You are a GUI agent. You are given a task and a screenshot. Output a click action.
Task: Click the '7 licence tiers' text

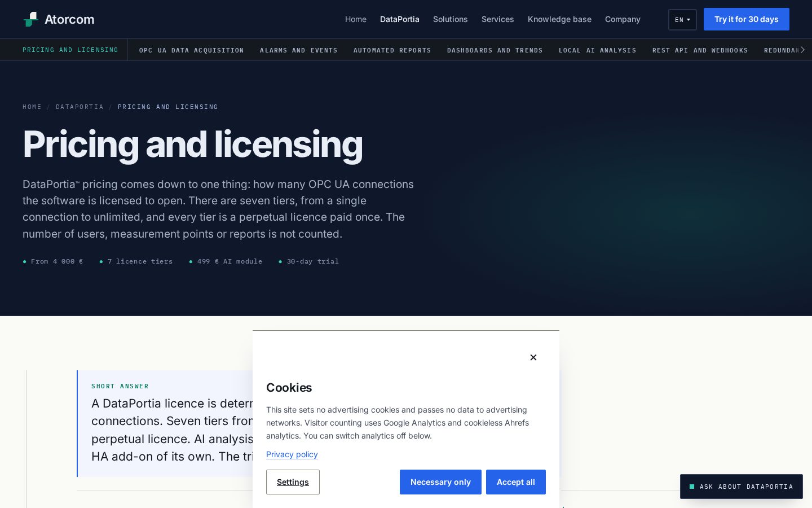pos(140,261)
